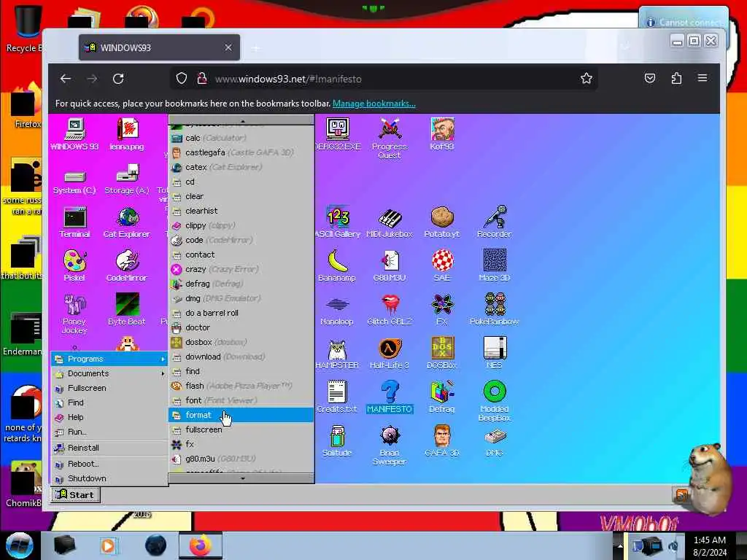Open Bananamp banana icon

pyautogui.click(x=337, y=265)
